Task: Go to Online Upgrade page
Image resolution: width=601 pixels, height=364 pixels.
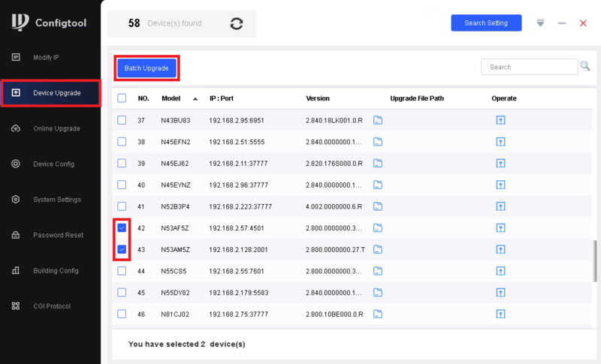Action: tap(56, 128)
